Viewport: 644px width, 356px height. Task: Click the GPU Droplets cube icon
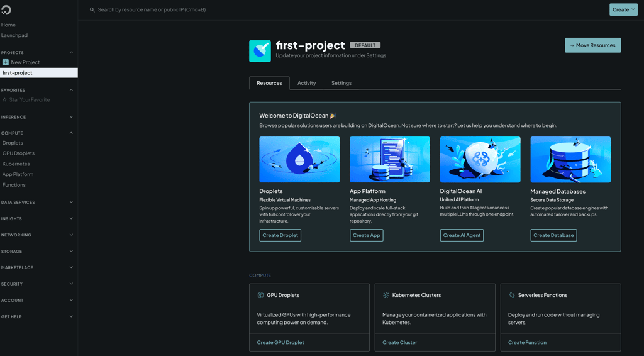pyautogui.click(x=260, y=295)
